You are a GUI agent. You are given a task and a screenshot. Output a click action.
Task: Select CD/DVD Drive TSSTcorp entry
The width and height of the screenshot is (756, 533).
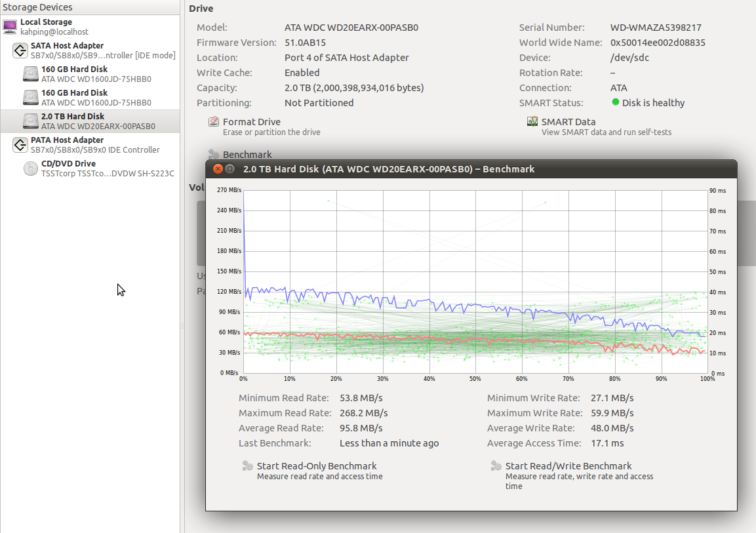(x=90, y=168)
